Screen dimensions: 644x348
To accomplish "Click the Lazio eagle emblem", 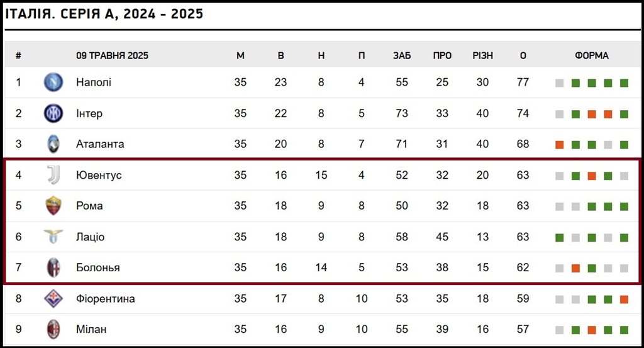I will [53, 237].
